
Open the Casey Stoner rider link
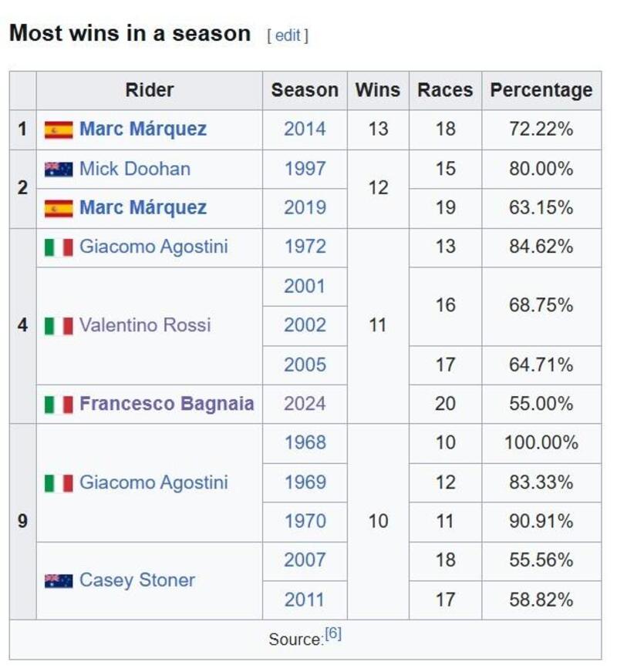(137, 580)
